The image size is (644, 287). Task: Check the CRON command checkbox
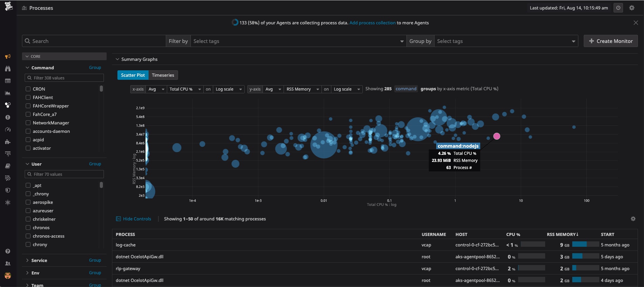28,89
